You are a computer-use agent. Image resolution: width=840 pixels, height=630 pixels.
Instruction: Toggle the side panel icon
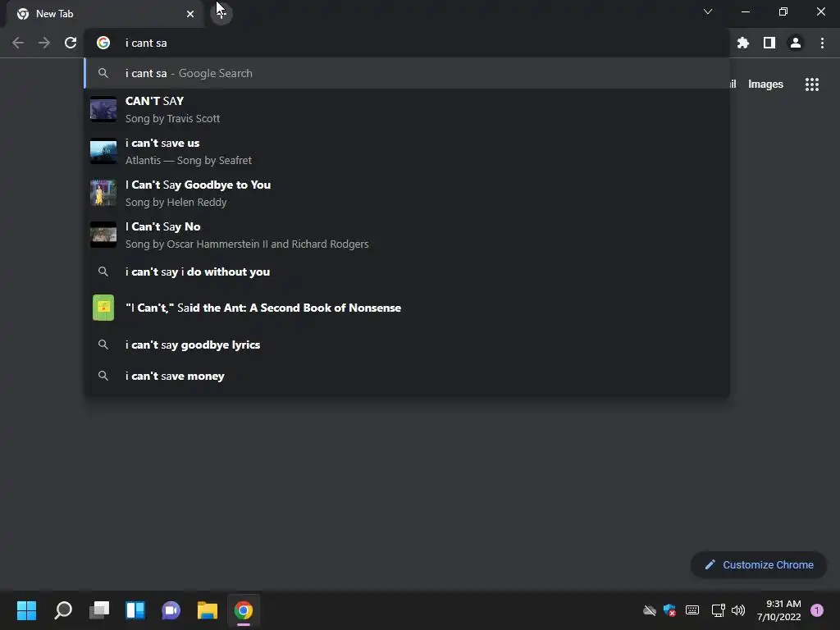769,43
